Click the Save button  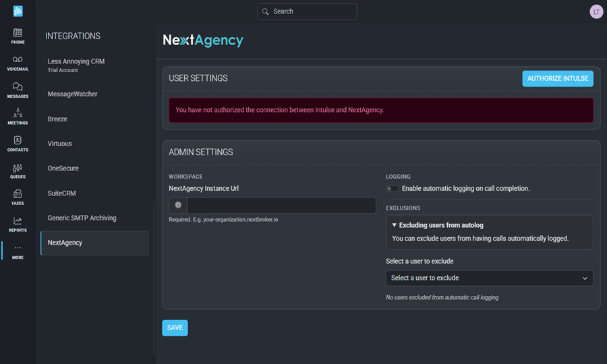pyautogui.click(x=175, y=328)
